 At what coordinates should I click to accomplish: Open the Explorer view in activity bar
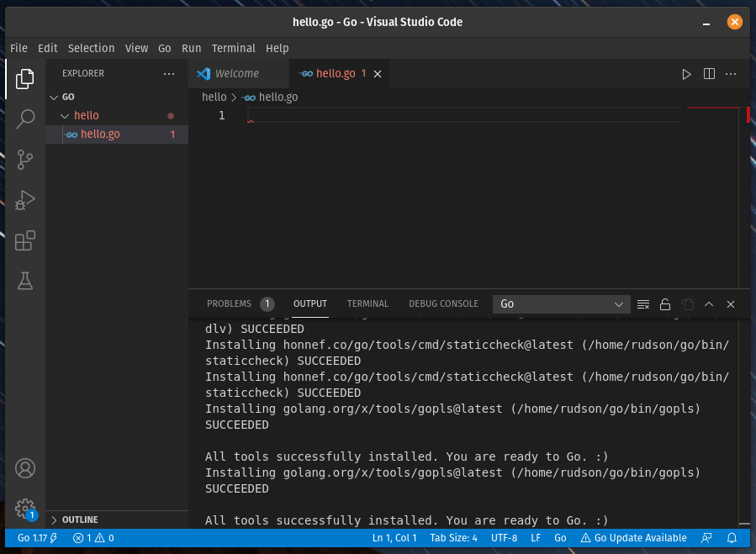25,78
